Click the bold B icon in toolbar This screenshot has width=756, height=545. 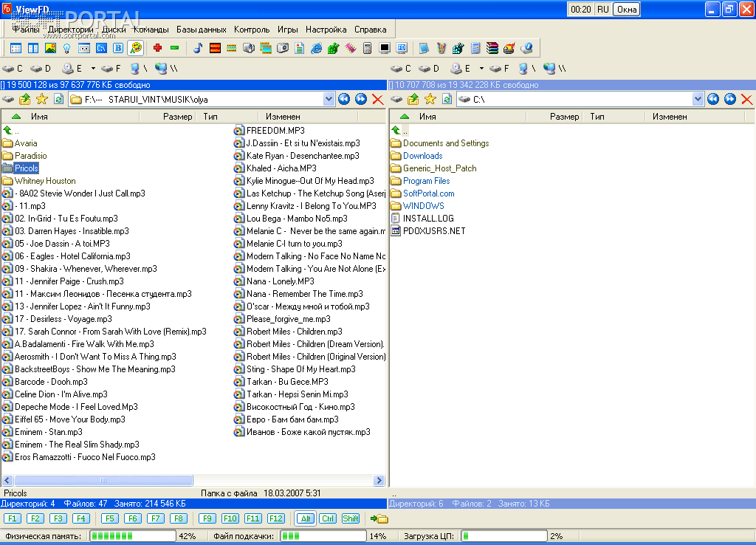[118, 48]
